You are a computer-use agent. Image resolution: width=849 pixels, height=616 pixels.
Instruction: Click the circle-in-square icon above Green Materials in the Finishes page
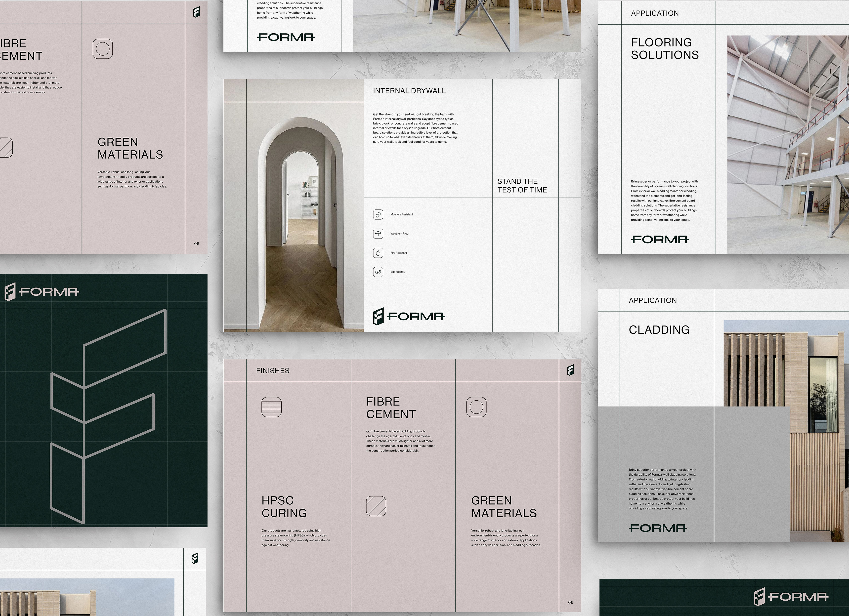pos(476,407)
